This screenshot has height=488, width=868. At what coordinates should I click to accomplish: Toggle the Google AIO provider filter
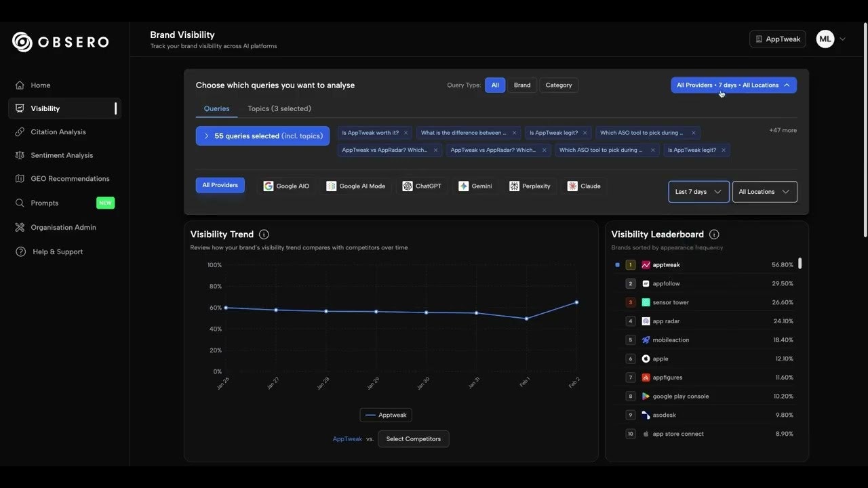point(287,186)
